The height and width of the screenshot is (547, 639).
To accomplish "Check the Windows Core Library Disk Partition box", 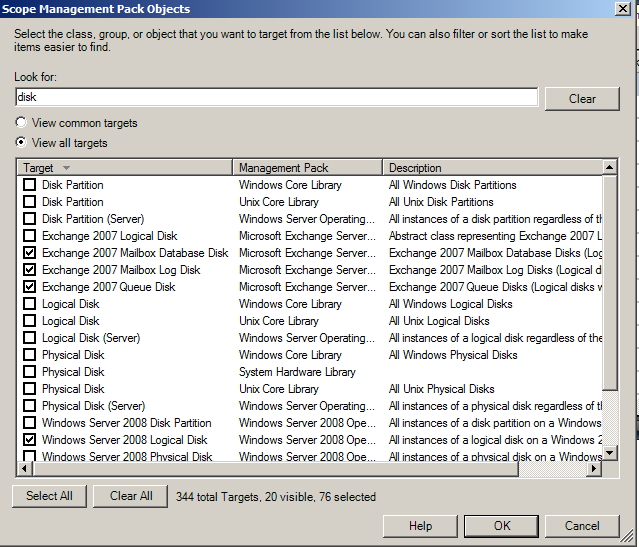I will (x=29, y=185).
